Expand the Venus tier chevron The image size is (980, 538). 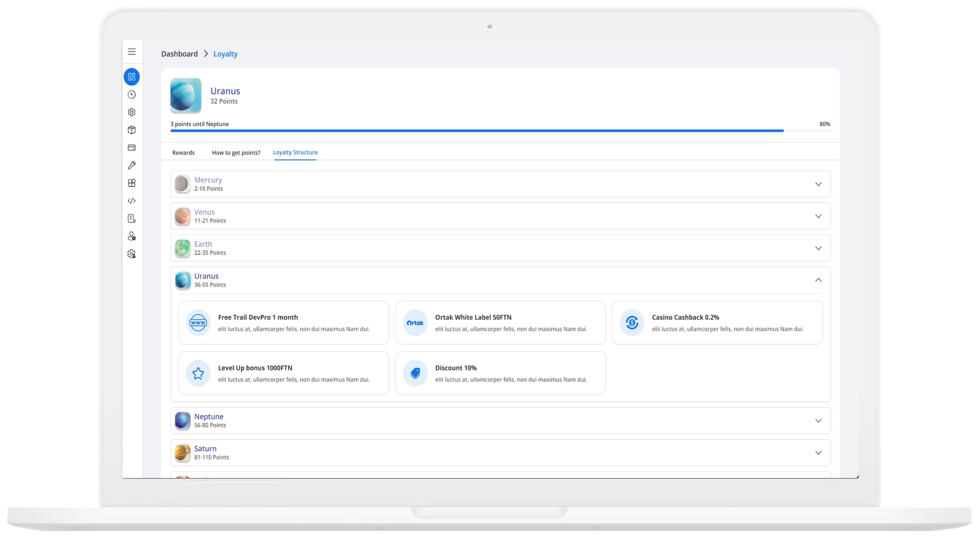point(818,216)
